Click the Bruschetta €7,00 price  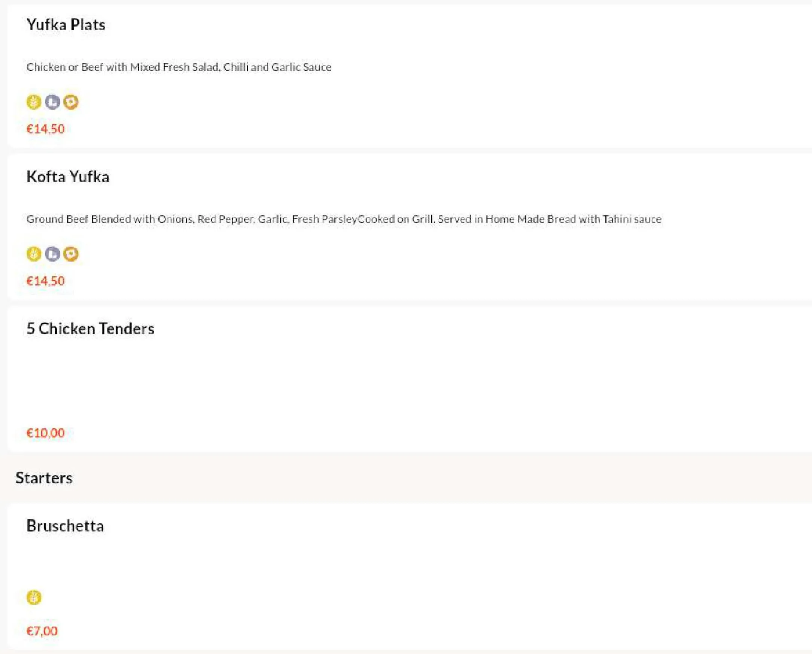42,631
